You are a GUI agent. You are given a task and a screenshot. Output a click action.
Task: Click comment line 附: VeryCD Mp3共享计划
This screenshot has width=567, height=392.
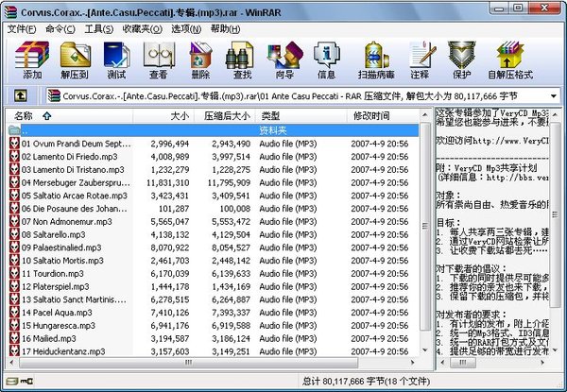[x=487, y=168]
